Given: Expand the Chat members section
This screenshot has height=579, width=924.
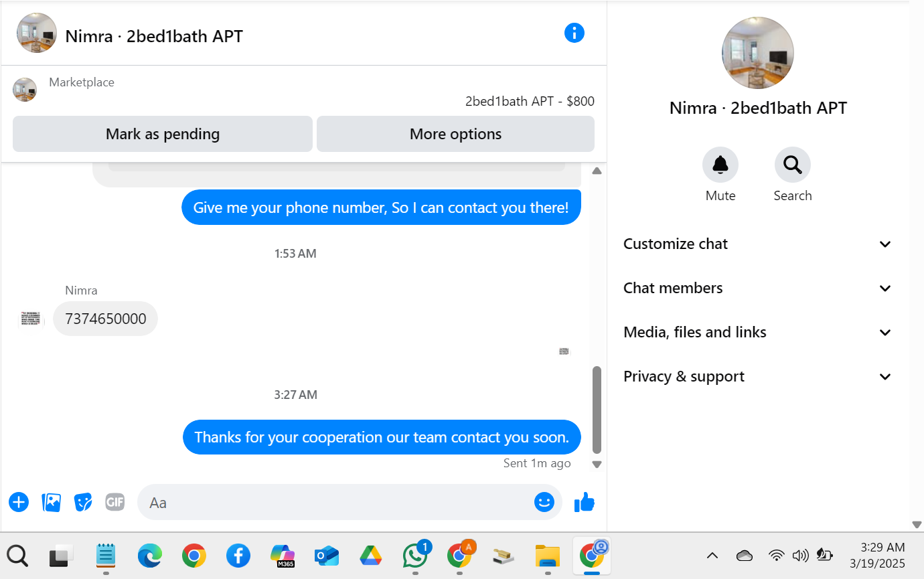Looking at the screenshot, I should [x=758, y=288].
